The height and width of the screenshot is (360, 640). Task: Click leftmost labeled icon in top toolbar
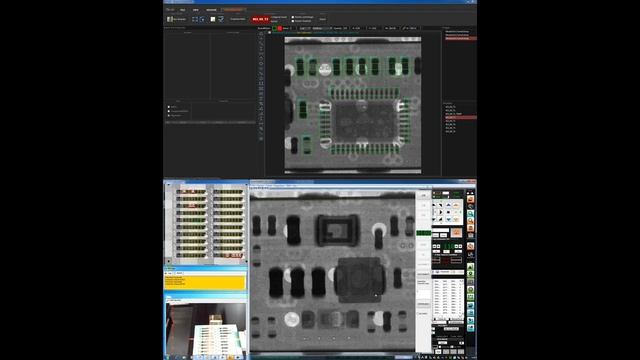pyautogui.click(x=176, y=19)
